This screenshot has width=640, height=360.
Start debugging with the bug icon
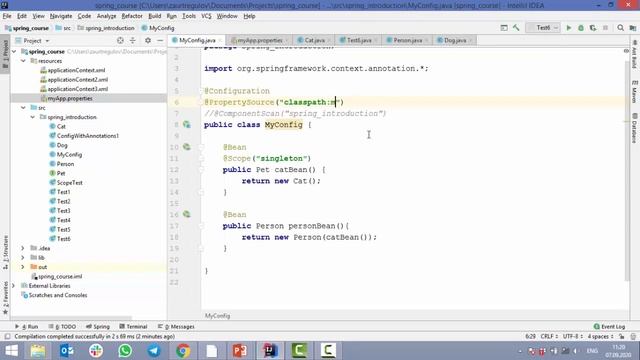[581, 28]
